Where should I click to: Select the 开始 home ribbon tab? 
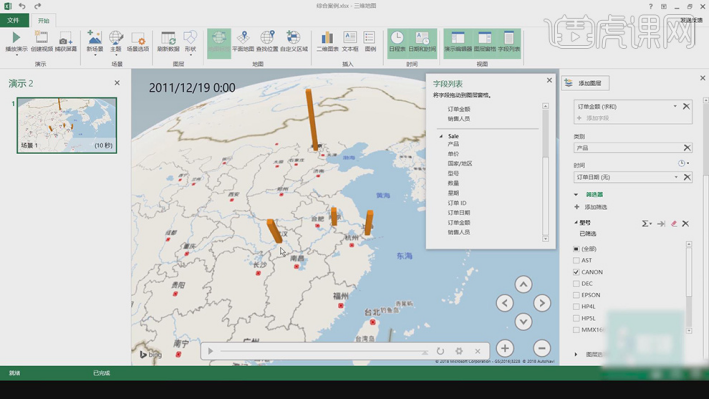(x=43, y=20)
